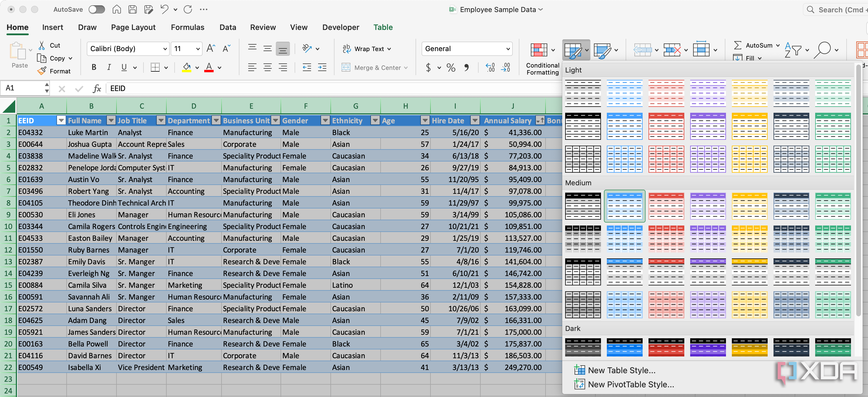This screenshot has height=397, width=868.
Task: Click the Cell Styles icon
Action: coord(602,50)
